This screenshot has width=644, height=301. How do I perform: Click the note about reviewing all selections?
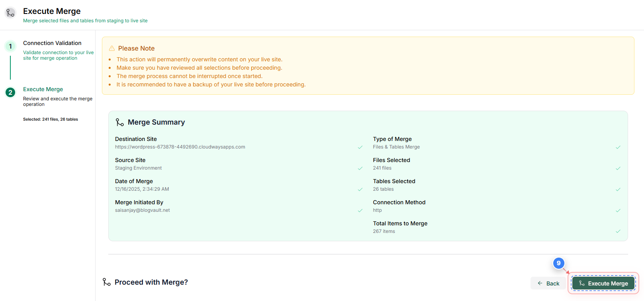coord(199,68)
